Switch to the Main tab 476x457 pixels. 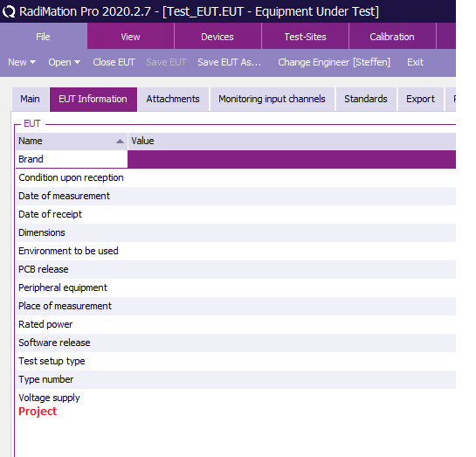coord(30,100)
